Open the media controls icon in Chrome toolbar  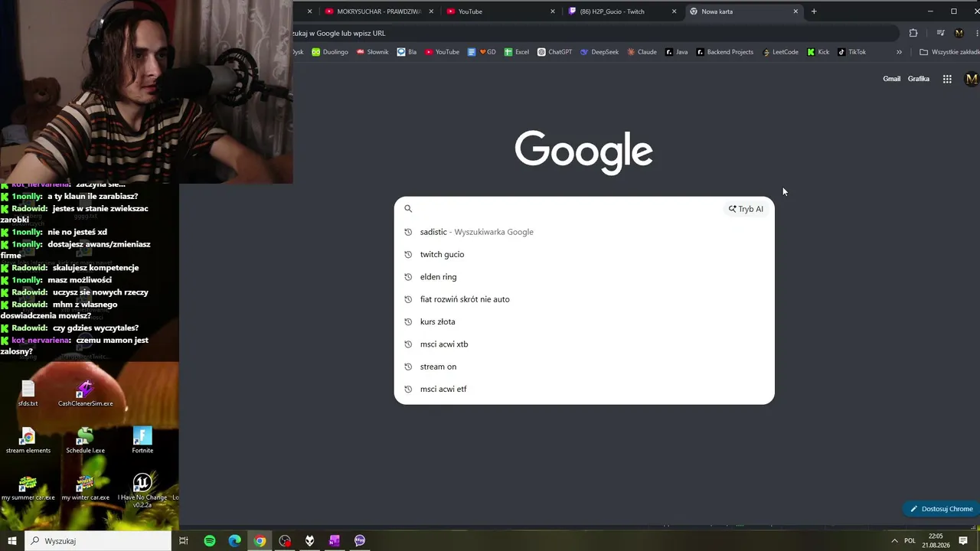coord(941,33)
